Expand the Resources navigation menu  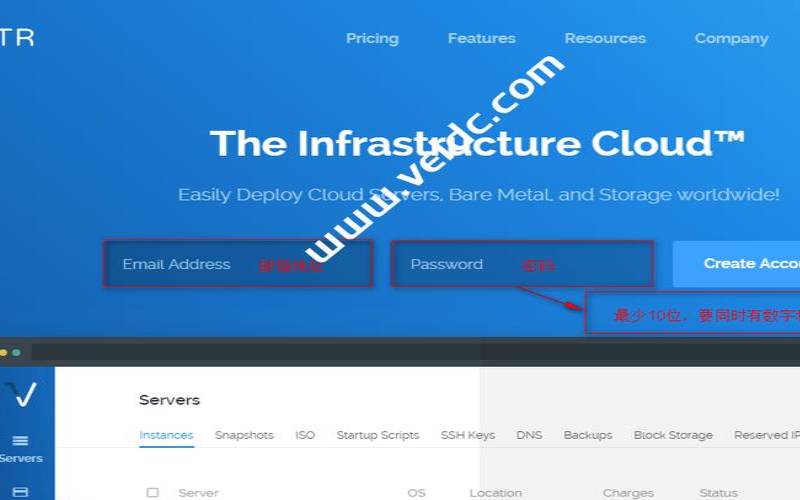pos(605,38)
